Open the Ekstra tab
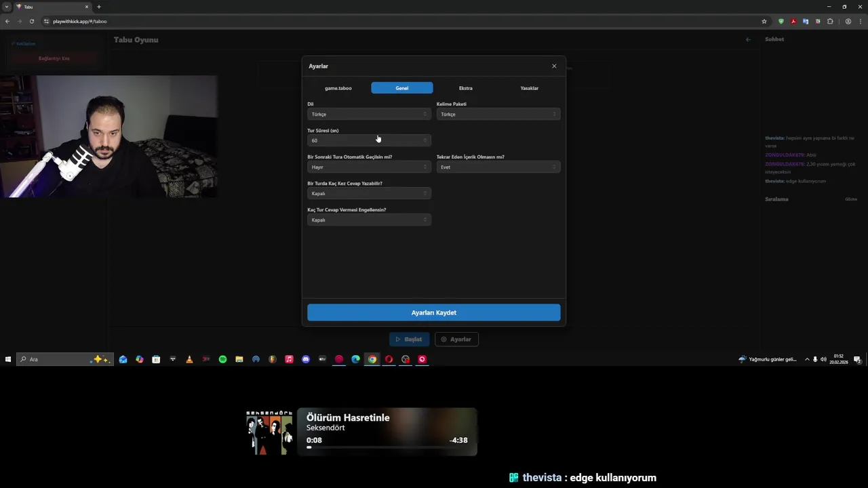 (x=466, y=88)
